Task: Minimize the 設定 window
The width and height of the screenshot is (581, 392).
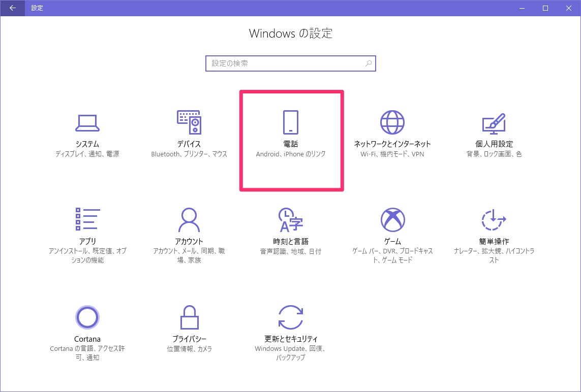Action: coord(522,8)
